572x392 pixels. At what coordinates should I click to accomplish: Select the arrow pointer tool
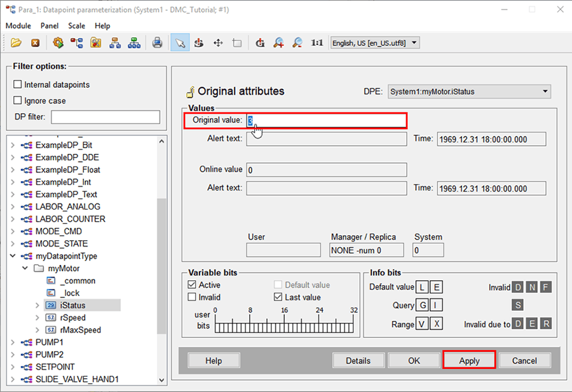click(180, 43)
